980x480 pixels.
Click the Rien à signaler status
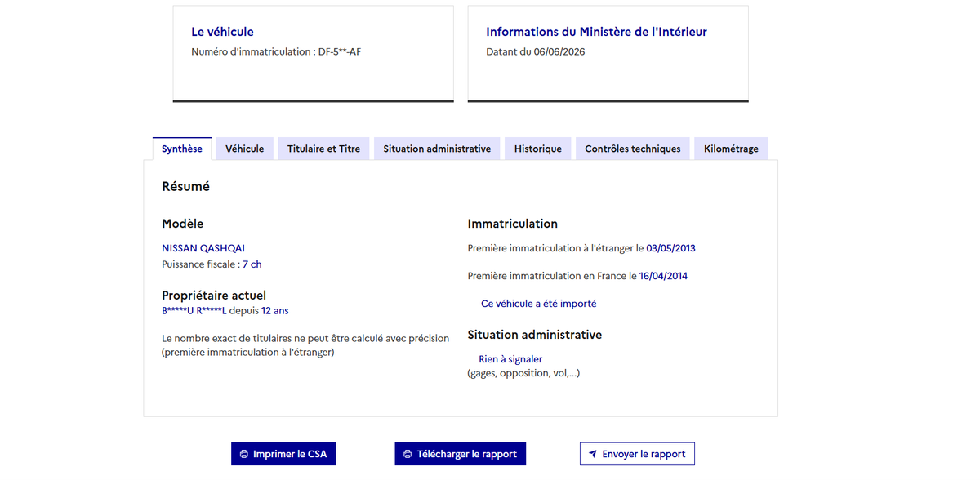[x=510, y=359]
